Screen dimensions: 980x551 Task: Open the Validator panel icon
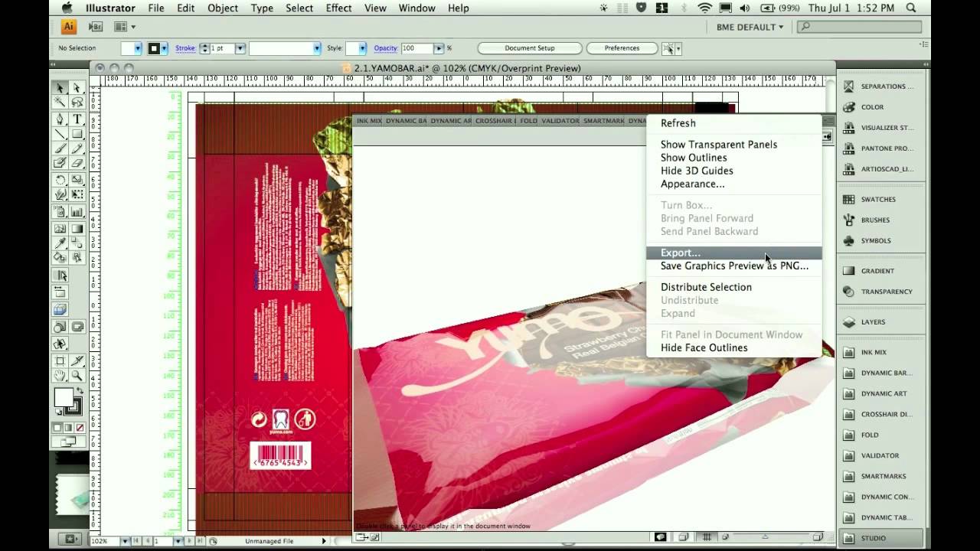pyautogui.click(x=848, y=455)
